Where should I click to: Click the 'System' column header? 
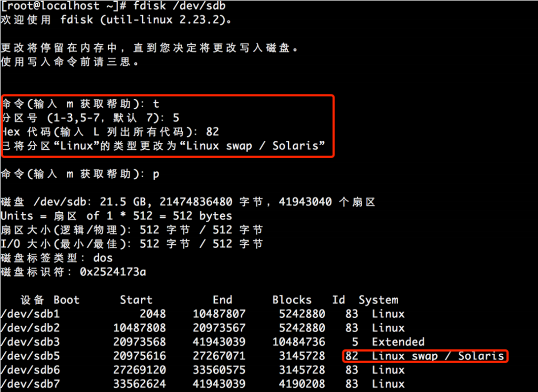click(x=378, y=300)
